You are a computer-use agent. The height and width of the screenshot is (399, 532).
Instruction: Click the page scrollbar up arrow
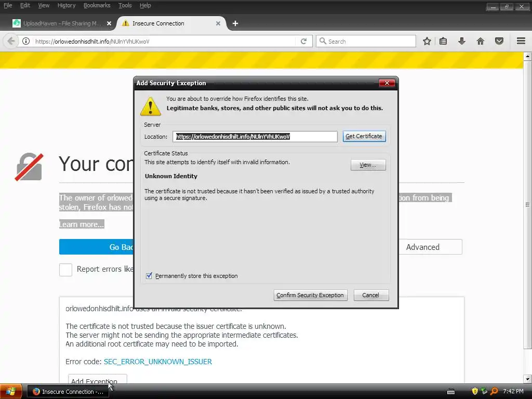(527, 56)
